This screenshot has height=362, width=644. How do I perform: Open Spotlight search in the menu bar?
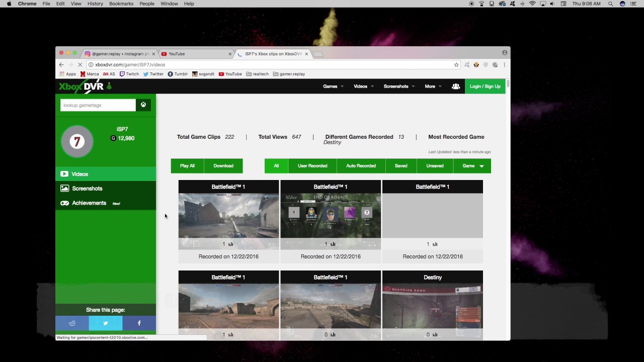pos(610,4)
